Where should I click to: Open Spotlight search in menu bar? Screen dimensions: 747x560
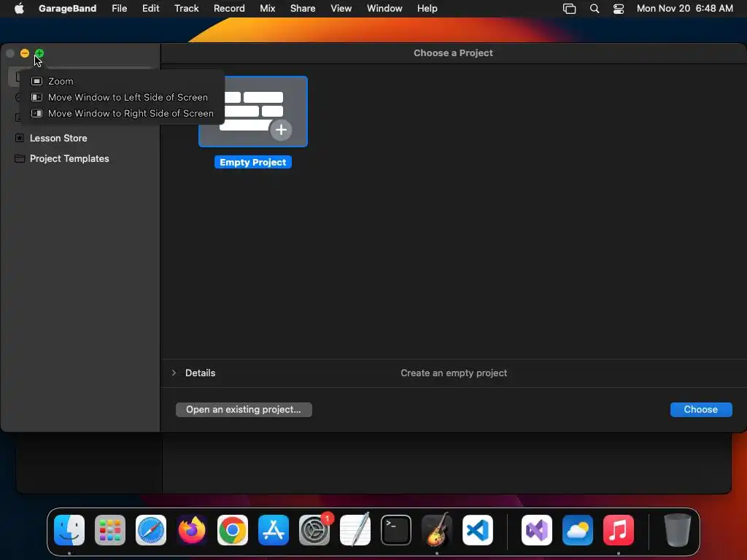(x=594, y=9)
